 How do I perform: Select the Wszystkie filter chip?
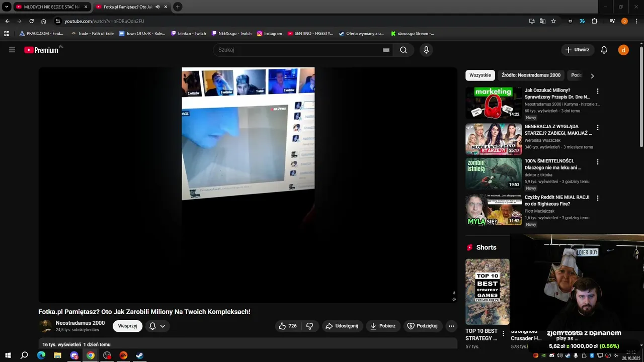click(x=480, y=75)
